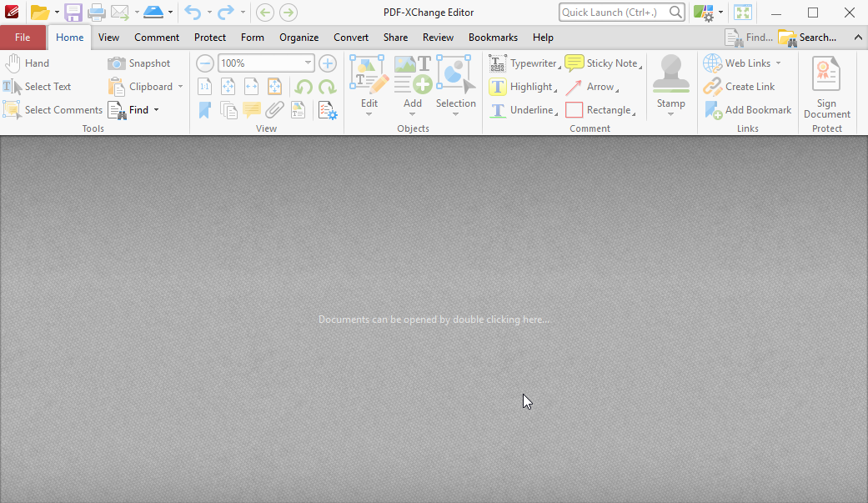Click the Search... button at top right
868x503 pixels.
coord(807,37)
